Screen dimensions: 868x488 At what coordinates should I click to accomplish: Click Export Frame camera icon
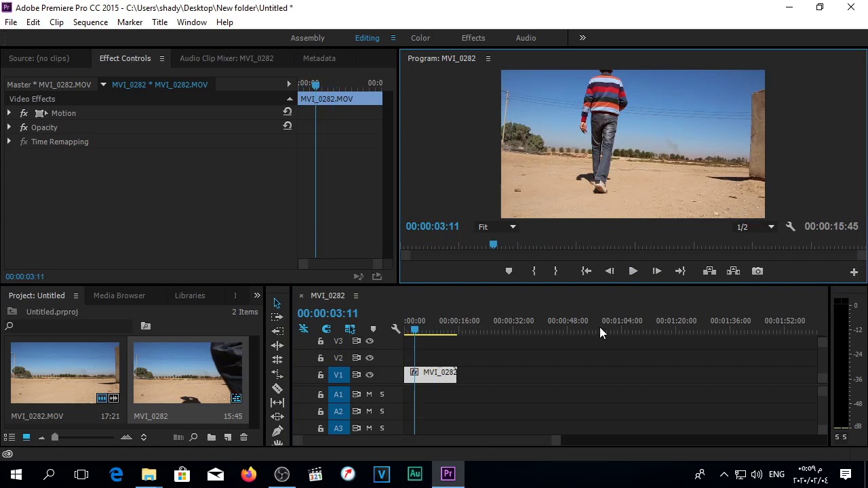pyautogui.click(x=757, y=271)
